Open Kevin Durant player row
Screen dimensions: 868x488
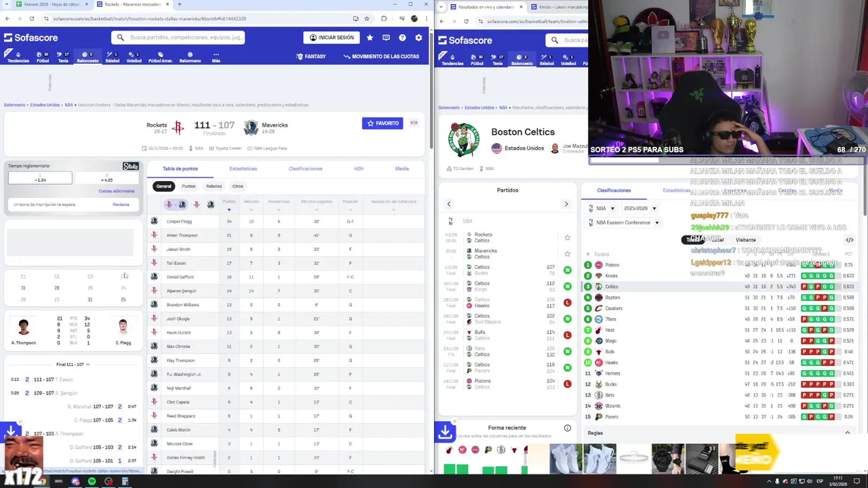(285, 333)
